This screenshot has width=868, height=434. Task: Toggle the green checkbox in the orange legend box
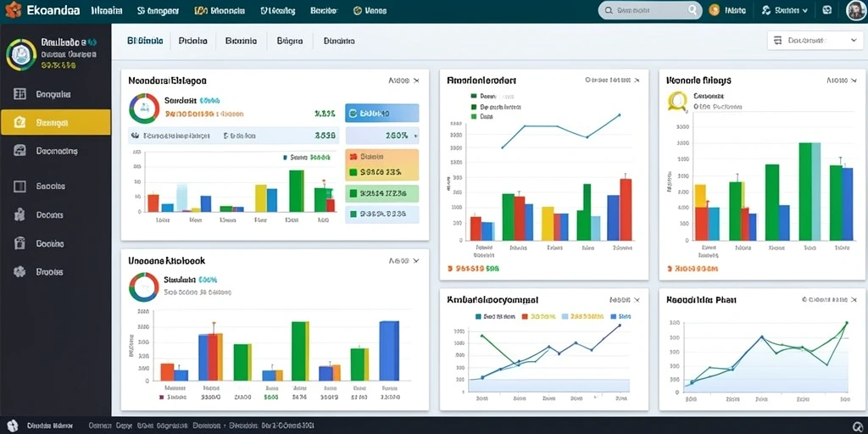[x=353, y=172]
